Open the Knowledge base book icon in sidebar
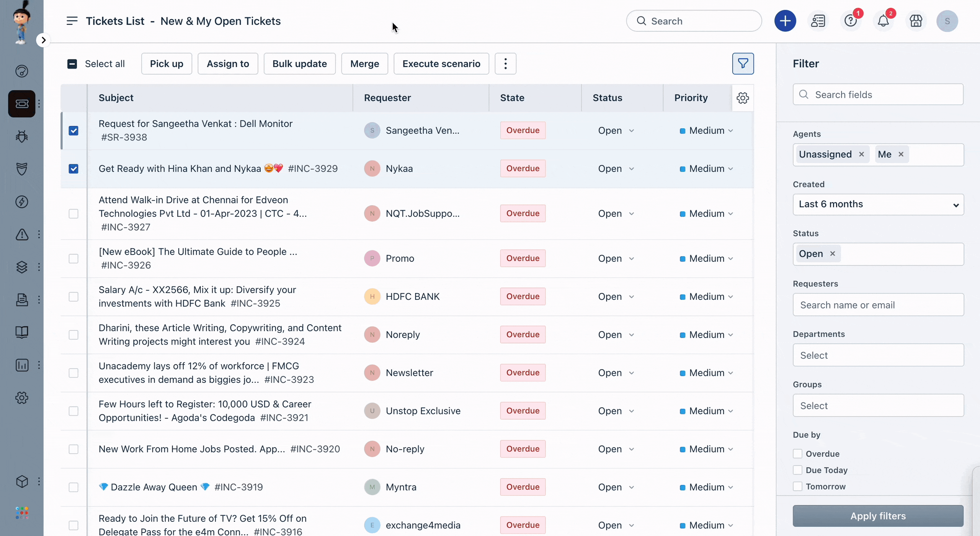980x536 pixels. [22, 332]
